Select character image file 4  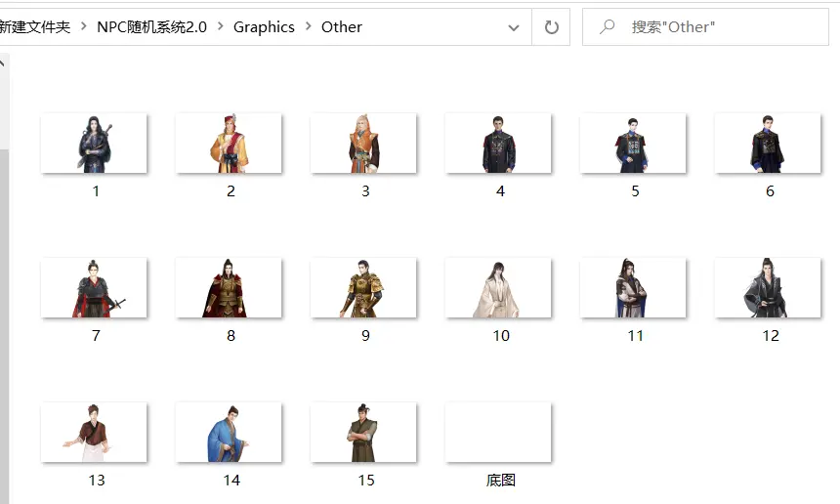pos(499,144)
